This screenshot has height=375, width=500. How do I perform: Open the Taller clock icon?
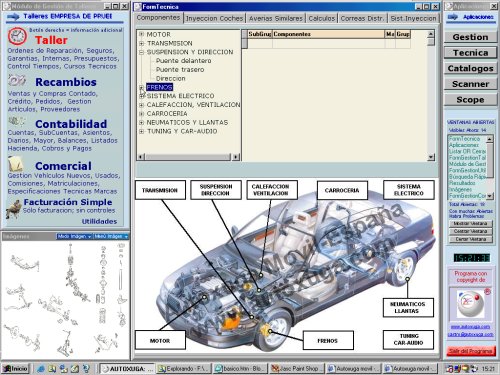pyautogui.click(x=17, y=37)
